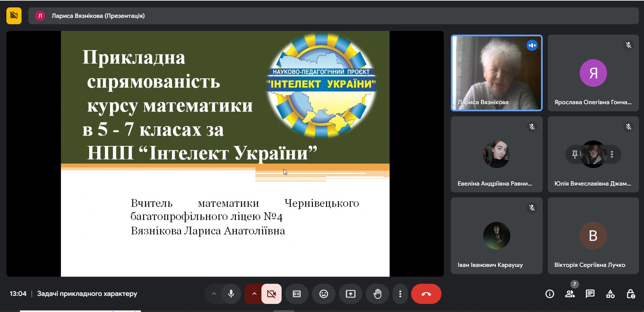Viewport: 644px width, 312px height.
Task: Click muted mic icon on Іван Іванович tile
Action: pyautogui.click(x=532, y=208)
